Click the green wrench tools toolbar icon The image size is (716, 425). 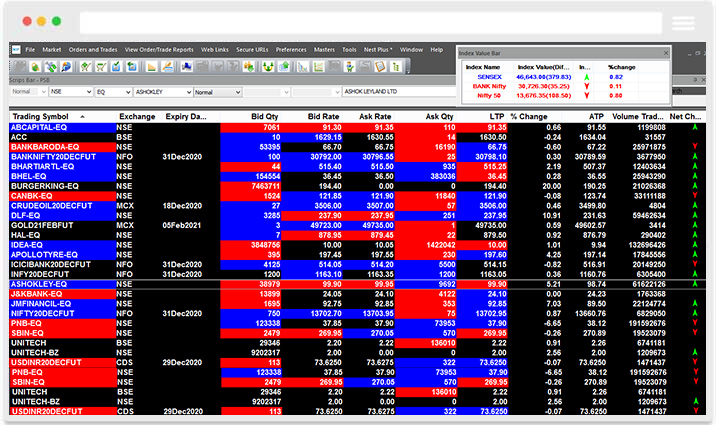point(51,67)
